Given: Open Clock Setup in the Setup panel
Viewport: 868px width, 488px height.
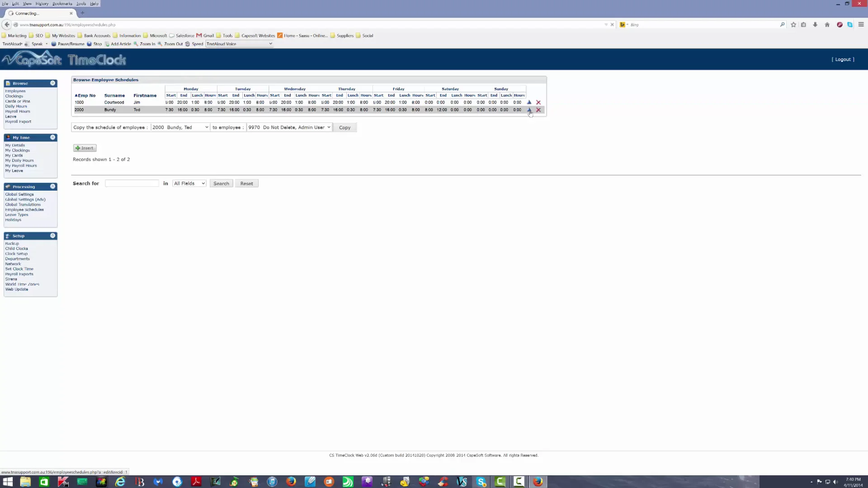Looking at the screenshot, I should point(16,254).
